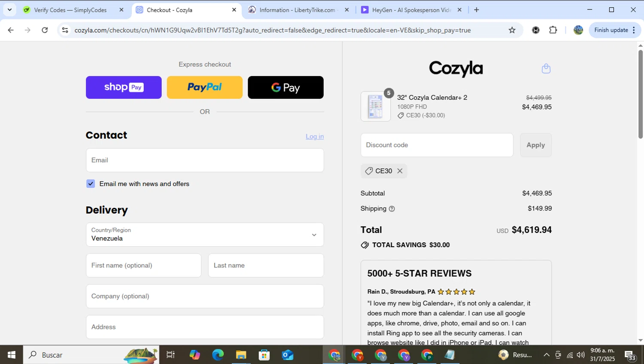Open Task View on the taskbar
Viewport: 644px width, 364px height.
(170, 355)
